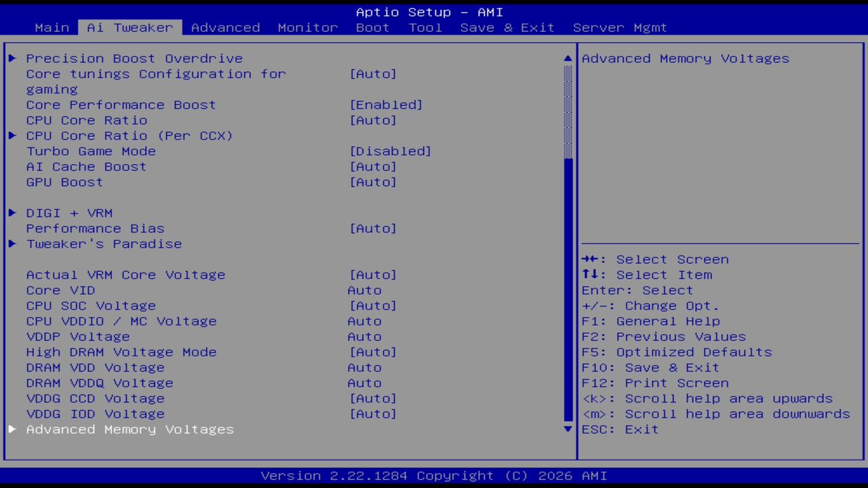Click the scrollbar down arrow

568,429
